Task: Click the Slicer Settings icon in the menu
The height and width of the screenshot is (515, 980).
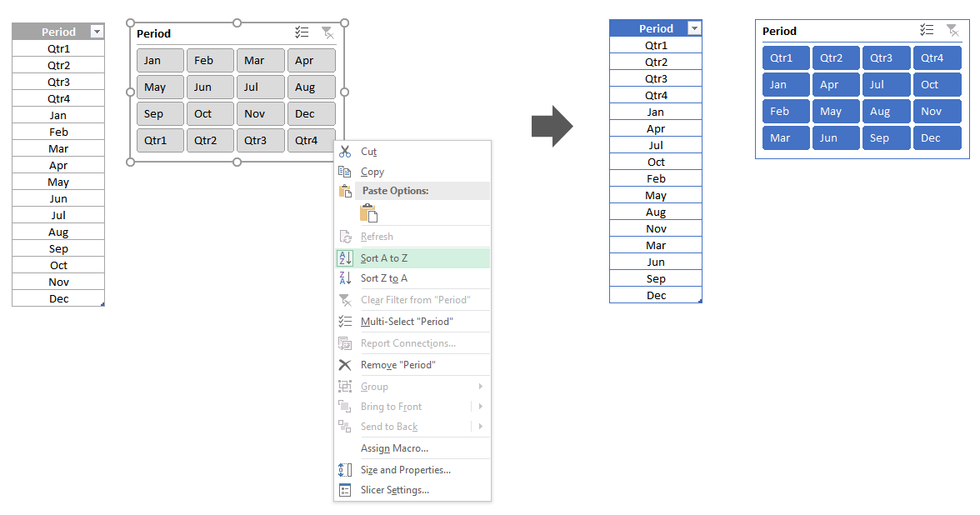Action: (x=345, y=490)
